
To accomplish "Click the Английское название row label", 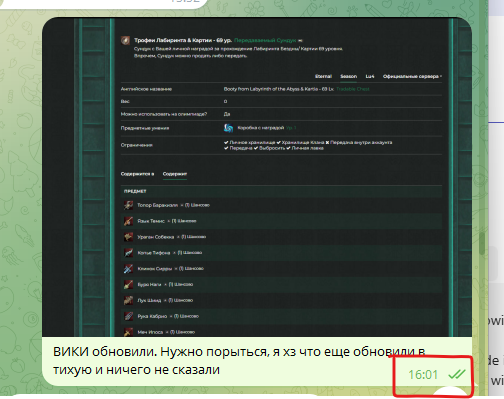I will pos(146,89).
